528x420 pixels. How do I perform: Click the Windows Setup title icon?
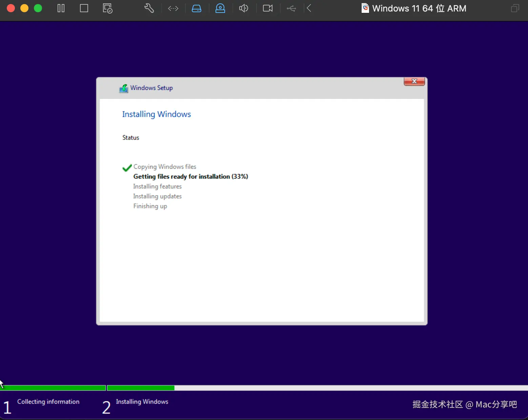[124, 88]
